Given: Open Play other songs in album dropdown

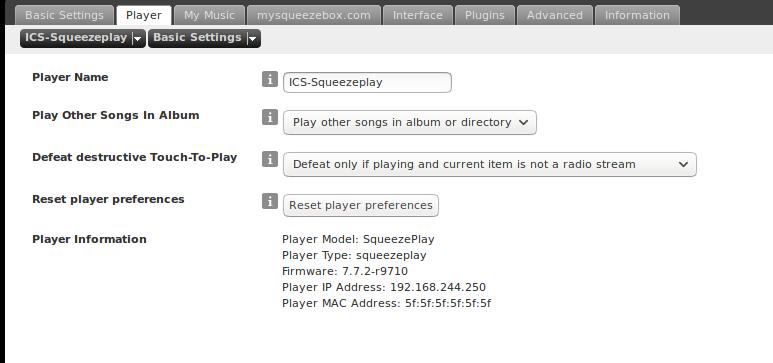Looking at the screenshot, I should click(410, 122).
